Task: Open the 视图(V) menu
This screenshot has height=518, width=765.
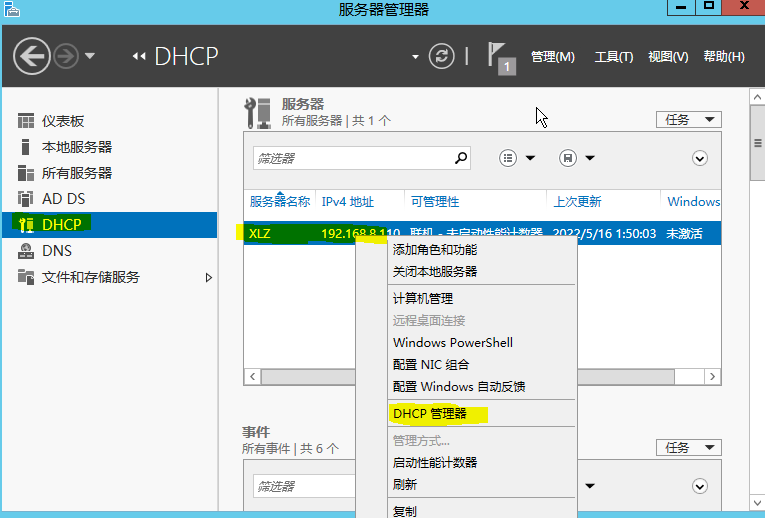Action: click(668, 57)
